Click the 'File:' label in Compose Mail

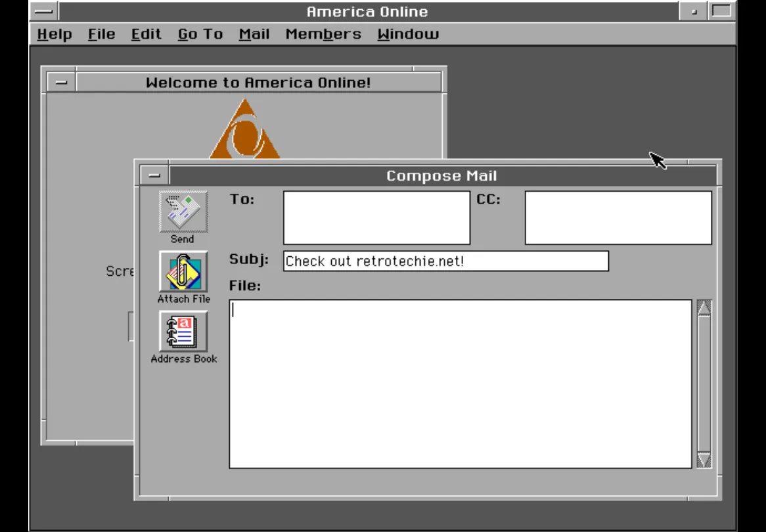(245, 285)
